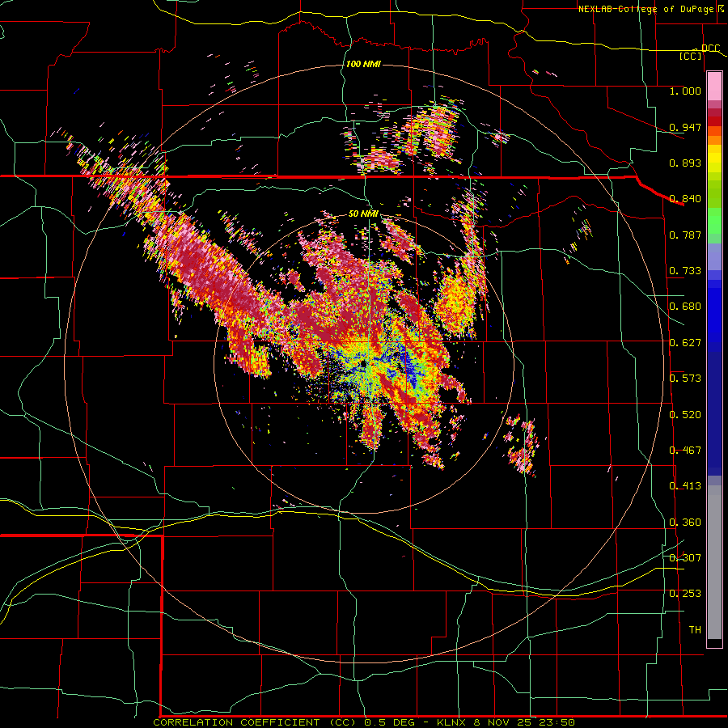Select the 0.893 scale label
This screenshot has height=728, width=728.
[685, 163]
